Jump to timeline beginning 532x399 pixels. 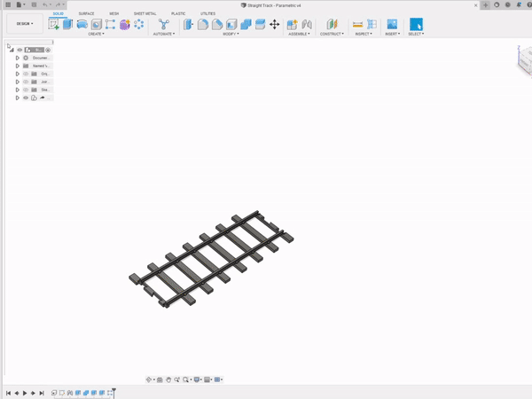8,393
